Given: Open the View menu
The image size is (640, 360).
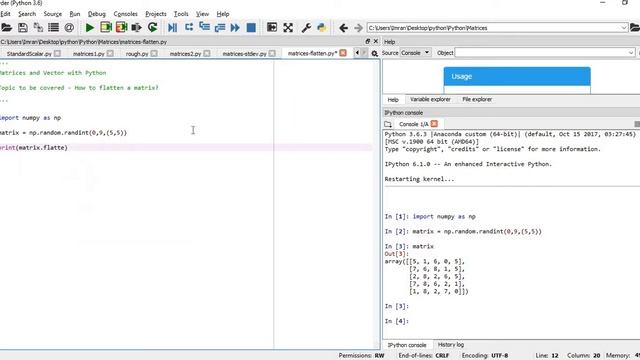Looking at the screenshot, I should click(202, 14).
